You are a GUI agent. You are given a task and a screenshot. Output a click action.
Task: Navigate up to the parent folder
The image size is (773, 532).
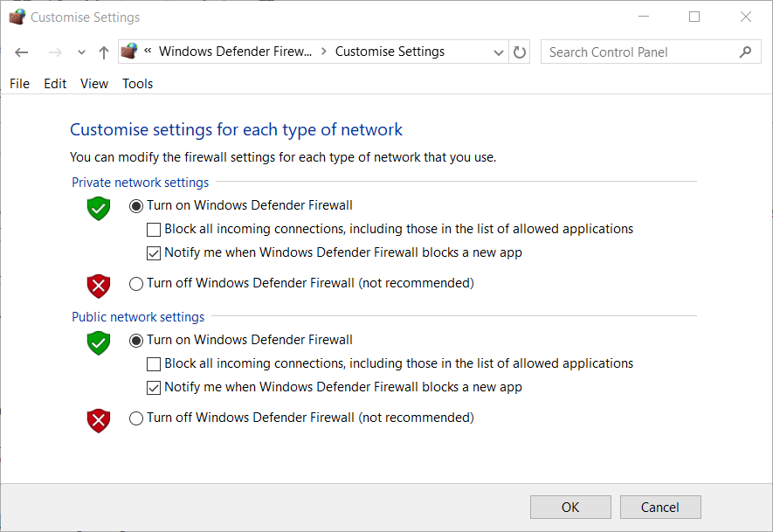tap(102, 52)
